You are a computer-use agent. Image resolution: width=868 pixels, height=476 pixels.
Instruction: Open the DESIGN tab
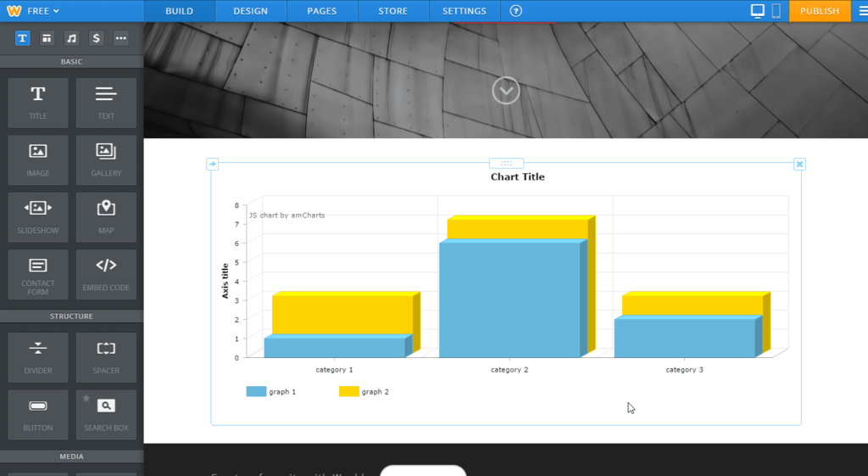tap(250, 10)
